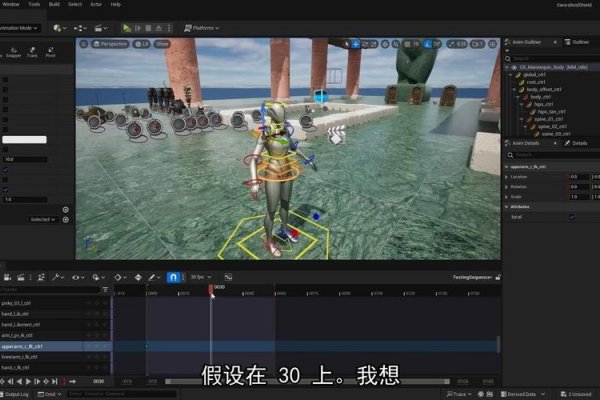Open the 30 fps frame rate dropdown

pyautogui.click(x=201, y=277)
